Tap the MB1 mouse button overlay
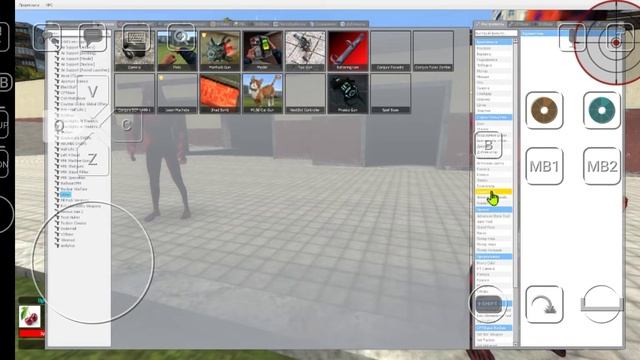The image size is (640, 360). pyautogui.click(x=544, y=166)
